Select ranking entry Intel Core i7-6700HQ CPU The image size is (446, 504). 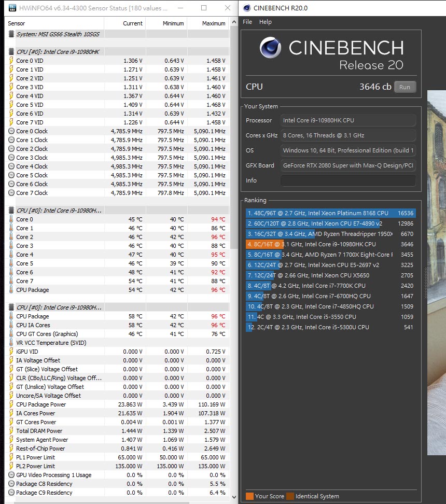pyautogui.click(x=330, y=296)
